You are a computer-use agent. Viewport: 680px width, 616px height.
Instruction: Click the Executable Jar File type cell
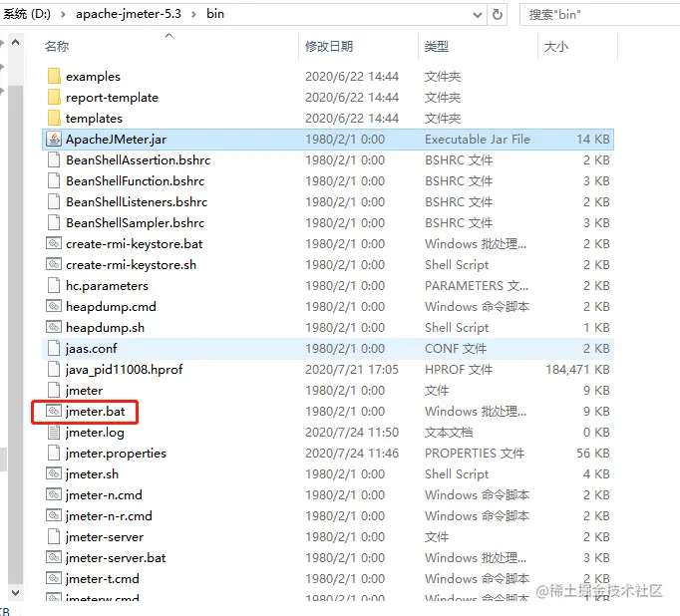(x=478, y=140)
